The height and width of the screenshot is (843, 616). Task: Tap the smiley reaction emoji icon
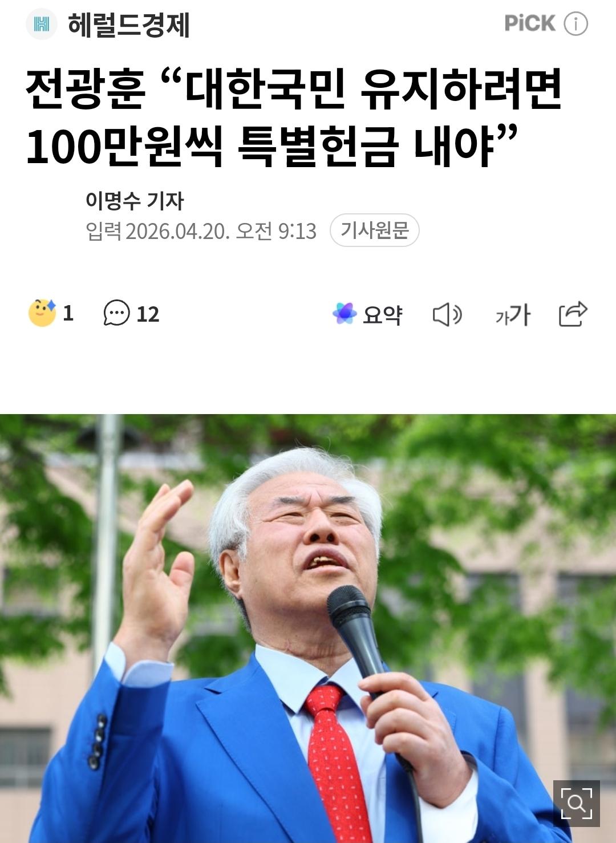coord(42,313)
